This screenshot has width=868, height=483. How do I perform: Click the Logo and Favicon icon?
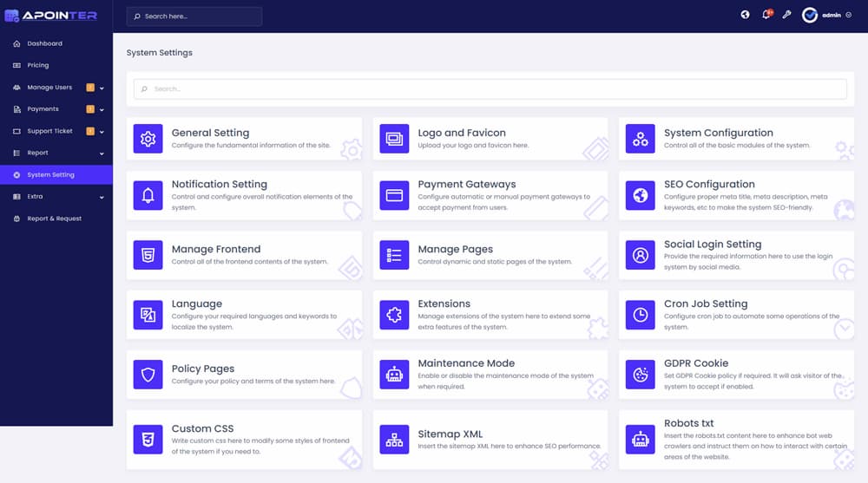tap(394, 139)
